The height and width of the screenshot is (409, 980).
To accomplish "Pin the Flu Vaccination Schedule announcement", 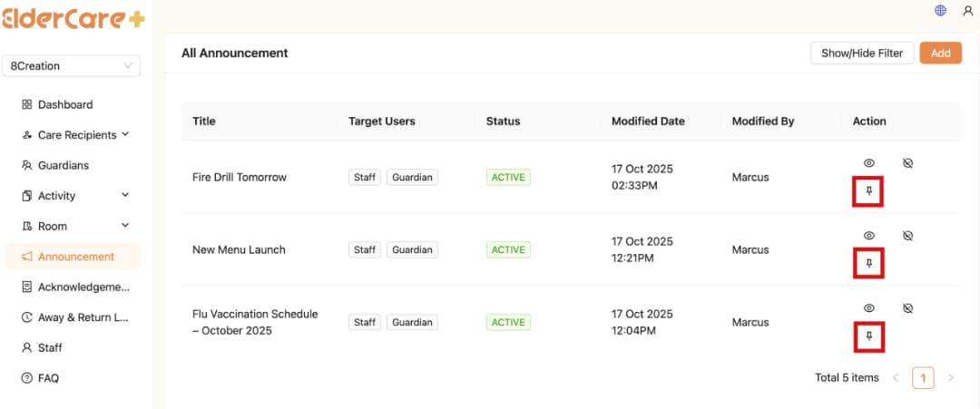I will (868, 336).
